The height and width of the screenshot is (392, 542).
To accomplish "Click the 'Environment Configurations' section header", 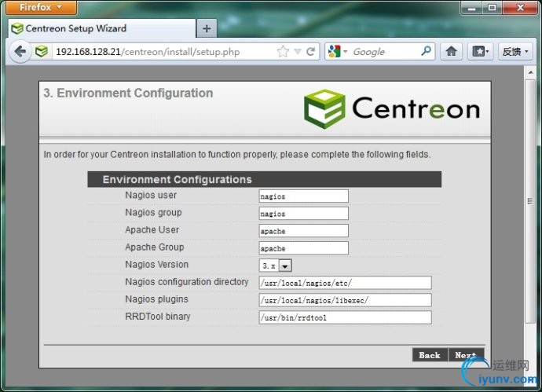I will (265, 179).
